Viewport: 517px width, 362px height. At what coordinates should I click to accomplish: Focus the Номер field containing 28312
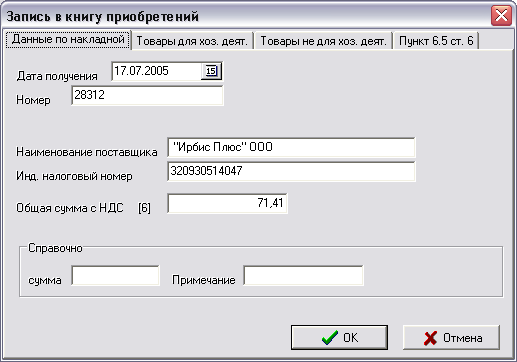pyautogui.click(x=147, y=95)
